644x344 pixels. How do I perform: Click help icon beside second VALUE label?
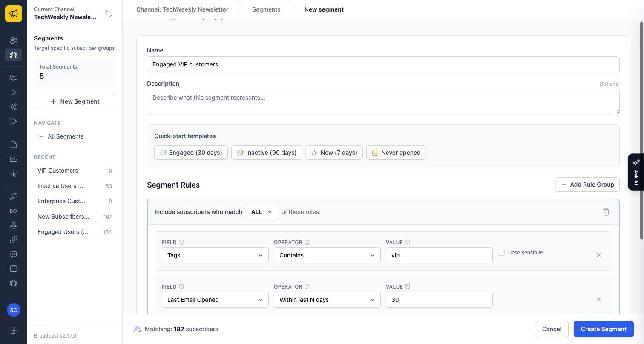click(408, 286)
